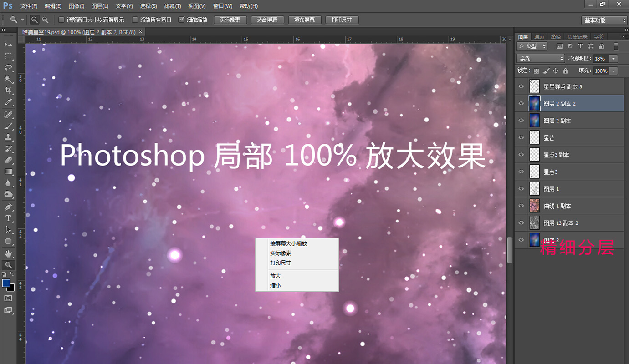This screenshot has width=629, height=364.
Task: Select the Clone Stamp tool
Action: pyautogui.click(x=8, y=137)
